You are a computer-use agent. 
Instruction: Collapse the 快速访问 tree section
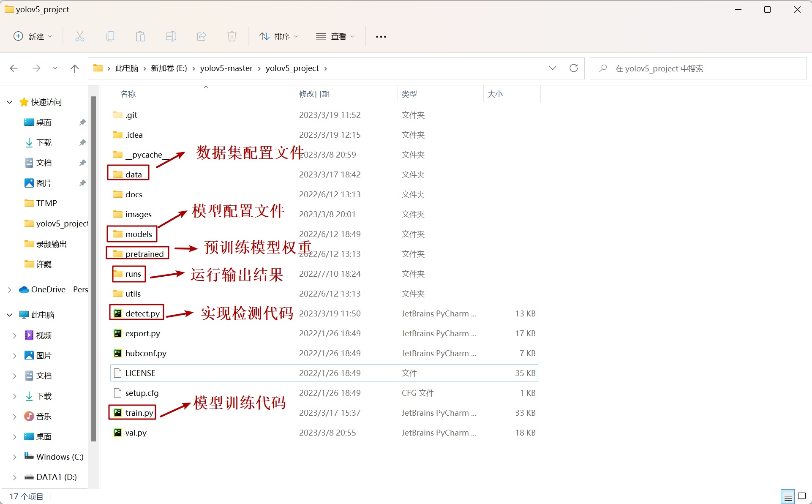coord(10,102)
